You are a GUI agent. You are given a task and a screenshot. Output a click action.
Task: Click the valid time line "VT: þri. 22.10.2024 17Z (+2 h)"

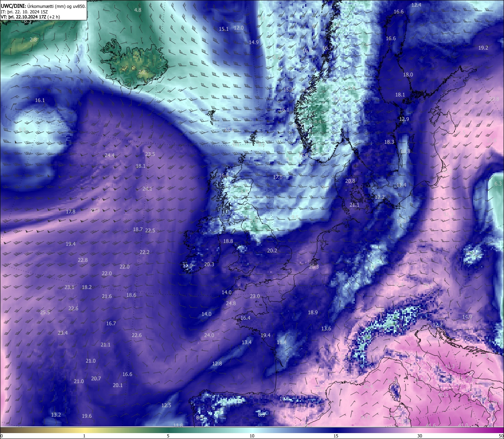coord(30,17)
